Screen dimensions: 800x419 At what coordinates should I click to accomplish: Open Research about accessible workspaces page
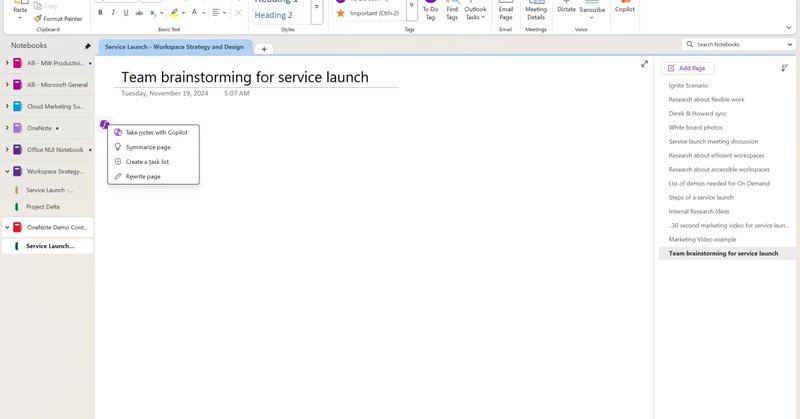[719, 169]
